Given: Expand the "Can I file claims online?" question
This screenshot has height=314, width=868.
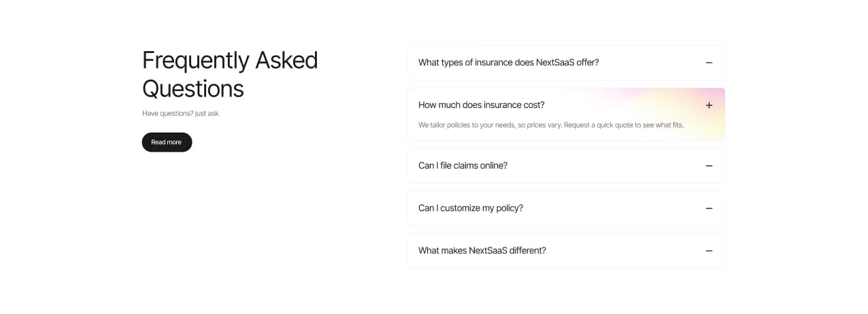Looking at the screenshot, I should (x=463, y=166).
